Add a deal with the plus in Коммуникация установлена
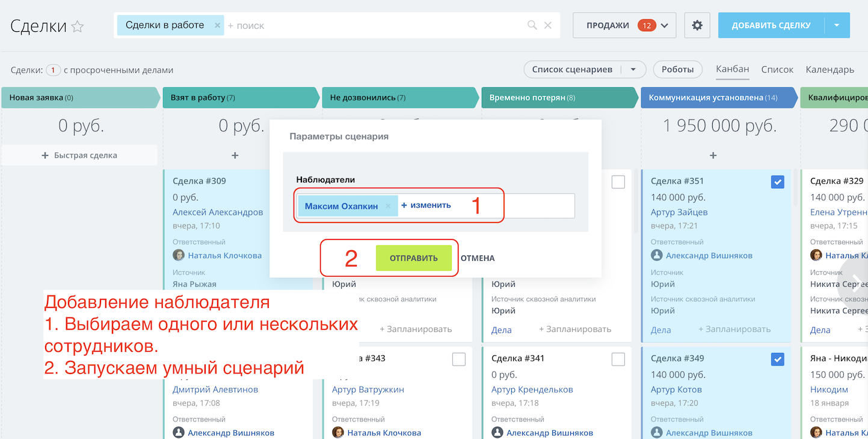Screen dimensions: 868x439 tap(713, 155)
